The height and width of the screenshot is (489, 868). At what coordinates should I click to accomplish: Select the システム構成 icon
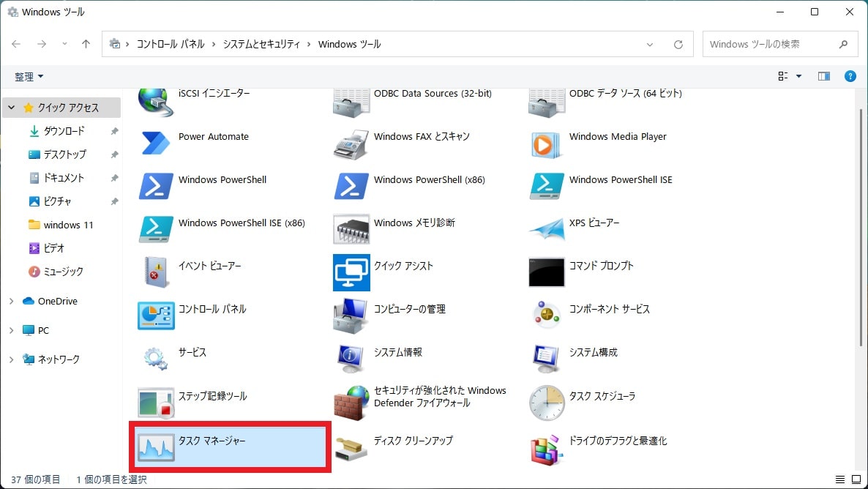[x=547, y=359]
